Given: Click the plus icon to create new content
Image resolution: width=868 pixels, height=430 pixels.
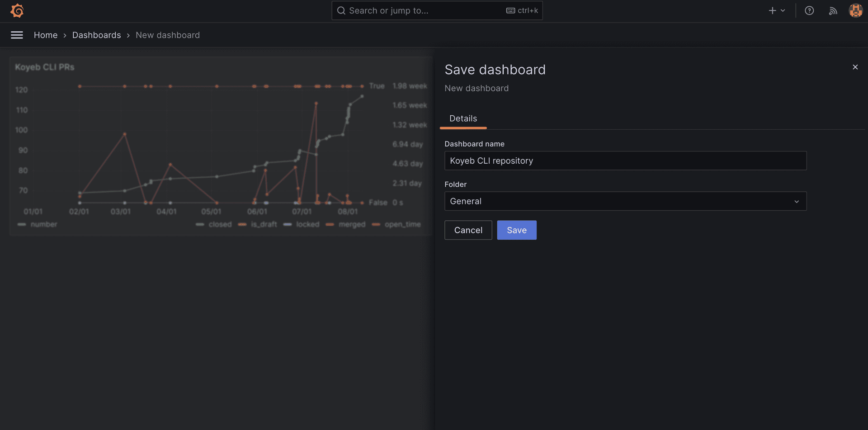Looking at the screenshot, I should pyautogui.click(x=772, y=10).
